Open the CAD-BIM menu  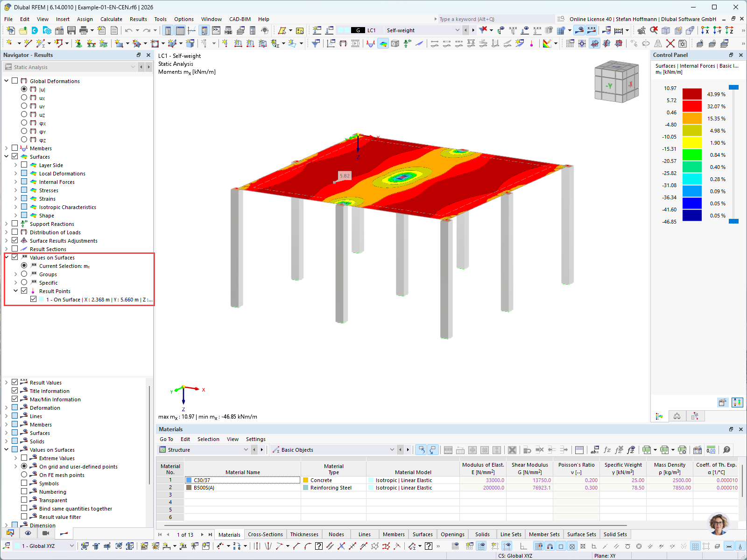[240, 19]
